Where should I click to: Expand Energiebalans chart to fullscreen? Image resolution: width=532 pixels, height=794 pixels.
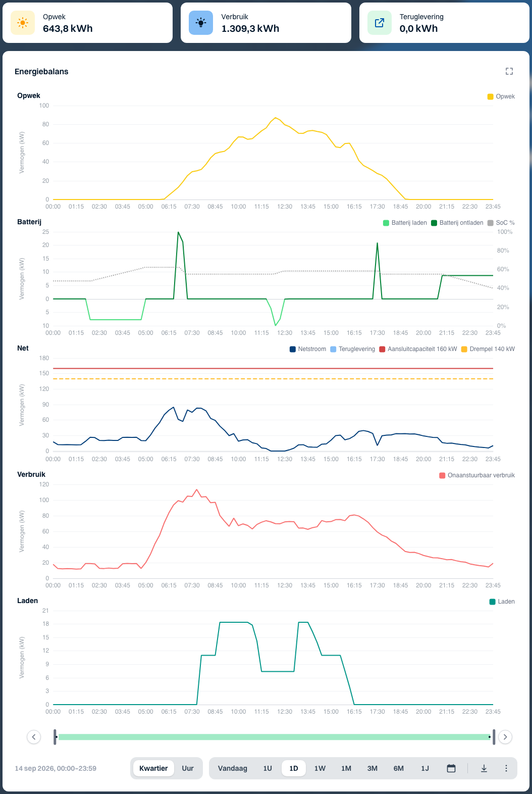pyautogui.click(x=509, y=71)
